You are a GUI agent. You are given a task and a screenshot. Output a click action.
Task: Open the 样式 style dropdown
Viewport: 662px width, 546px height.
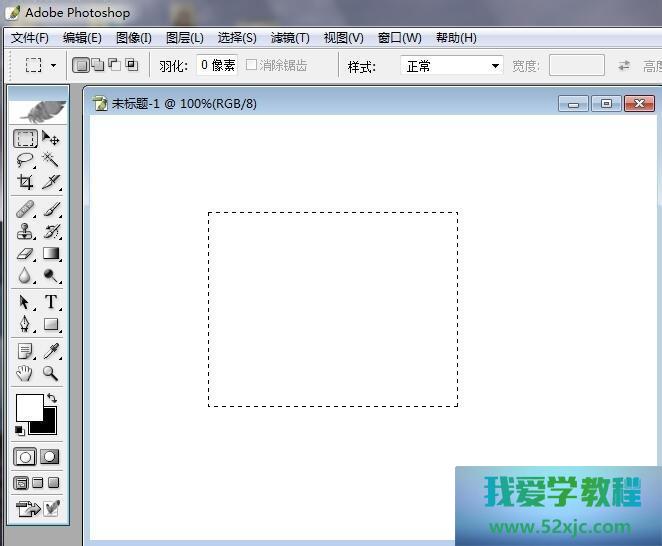[x=451, y=66]
